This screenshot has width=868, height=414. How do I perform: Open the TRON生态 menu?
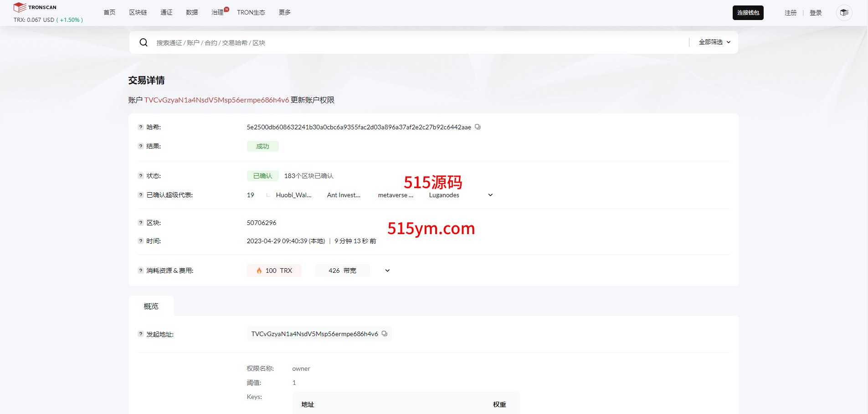pyautogui.click(x=251, y=12)
